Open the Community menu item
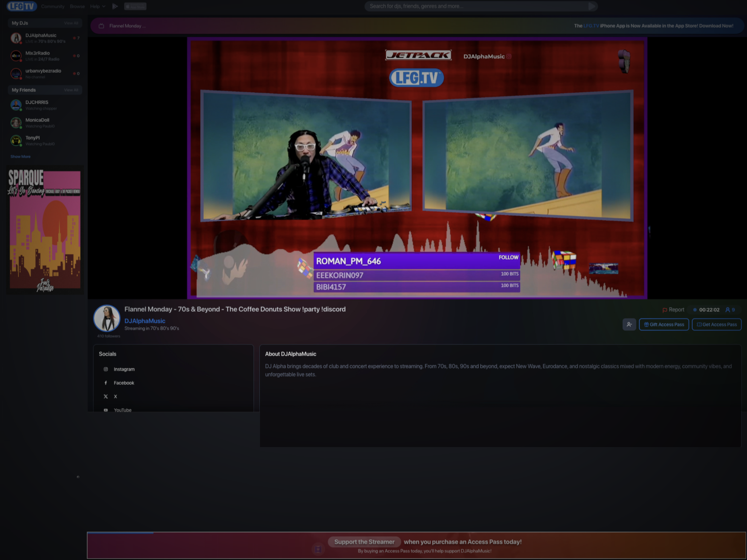The image size is (747, 560). point(53,6)
